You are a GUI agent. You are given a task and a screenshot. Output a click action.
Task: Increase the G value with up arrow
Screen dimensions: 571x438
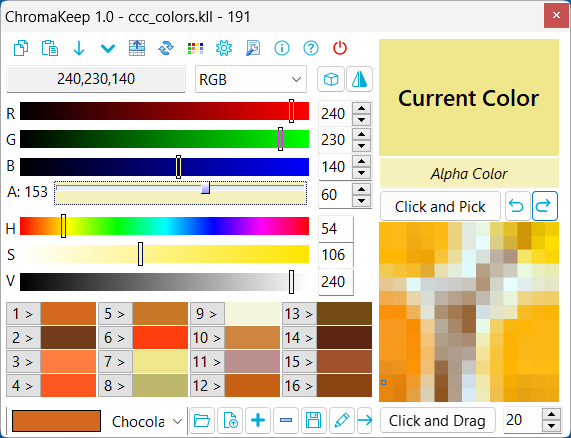[x=362, y=134]
